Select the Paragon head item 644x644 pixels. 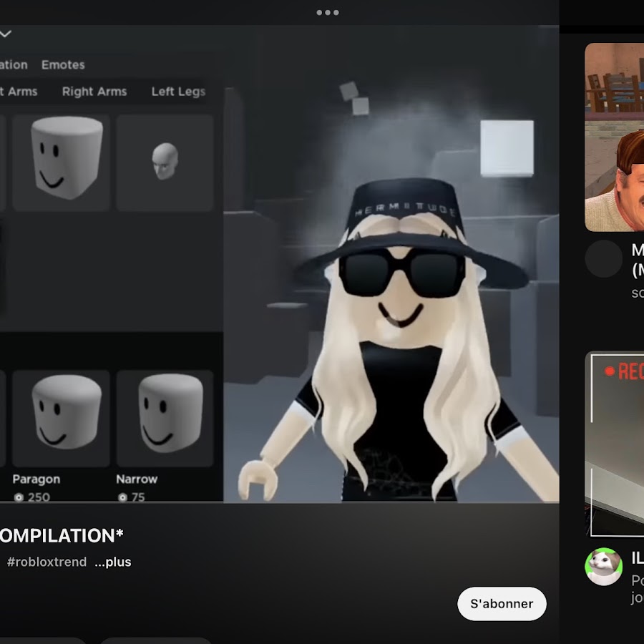pos(62,419)
